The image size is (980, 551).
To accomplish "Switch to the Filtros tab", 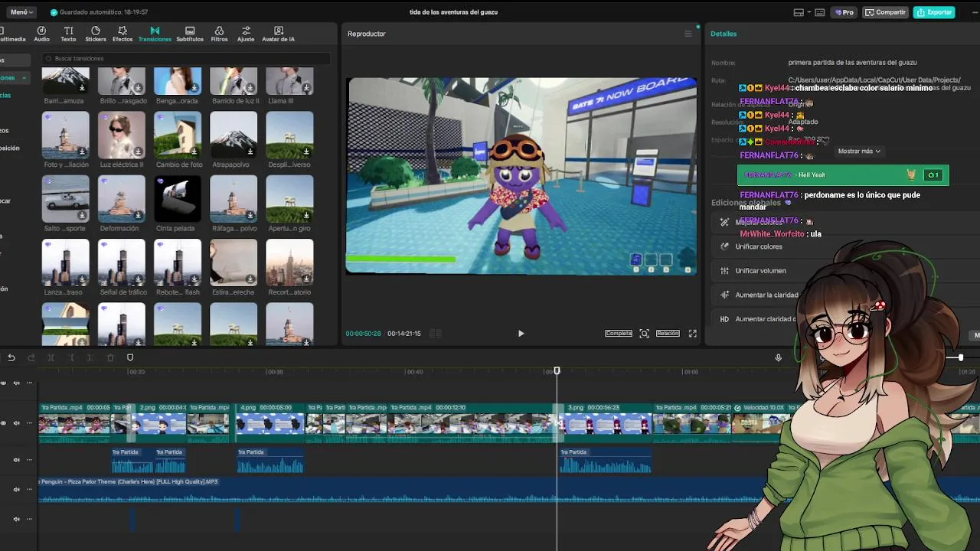I will click(x=219, y=34).
